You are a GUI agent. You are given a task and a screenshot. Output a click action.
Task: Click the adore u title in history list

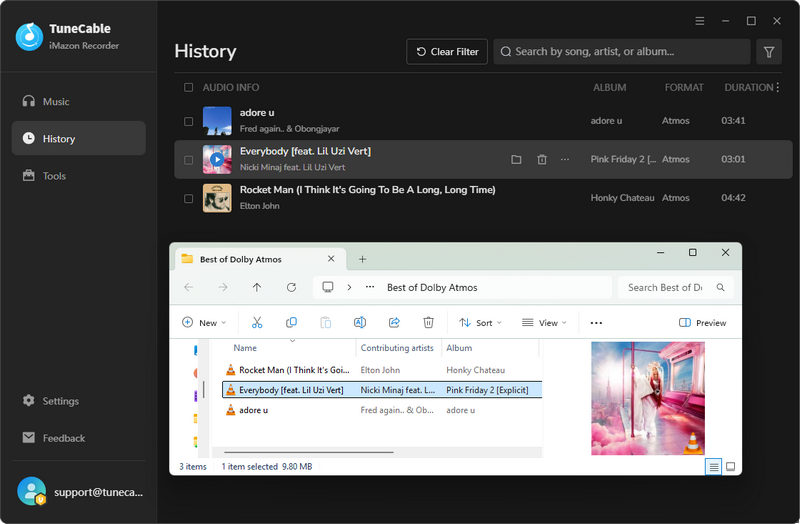pos(257,113)
